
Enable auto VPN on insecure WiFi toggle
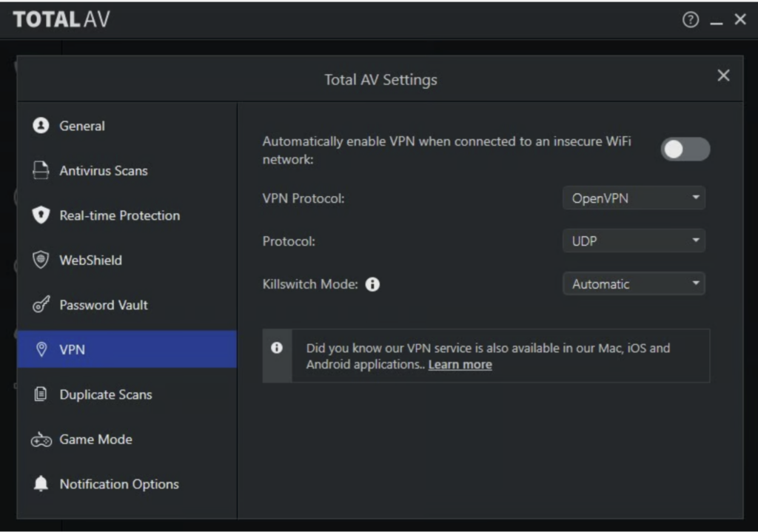coord(685,149)
